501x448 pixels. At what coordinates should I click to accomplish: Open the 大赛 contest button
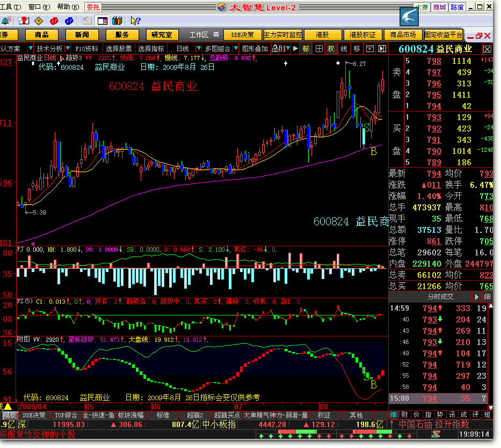tap(422, 7)
